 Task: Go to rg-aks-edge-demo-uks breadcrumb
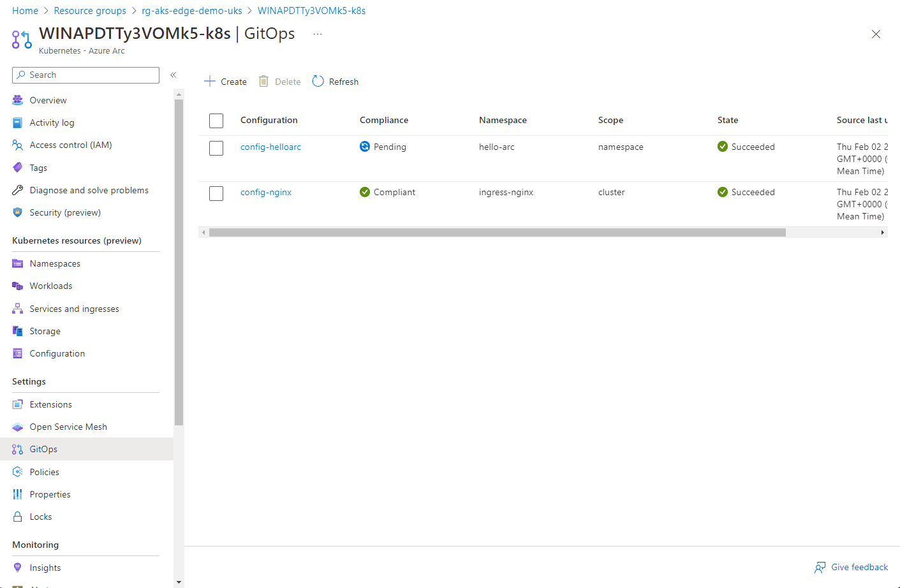coord(192,11)
